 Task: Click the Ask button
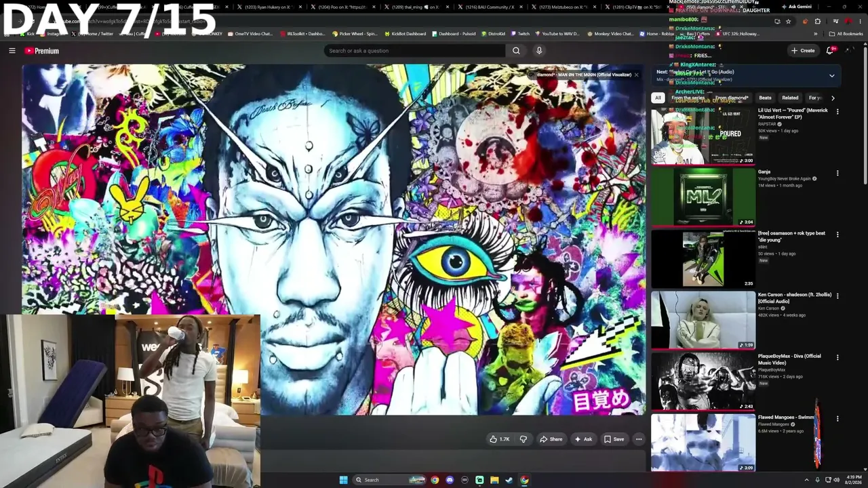coord(583,439)
